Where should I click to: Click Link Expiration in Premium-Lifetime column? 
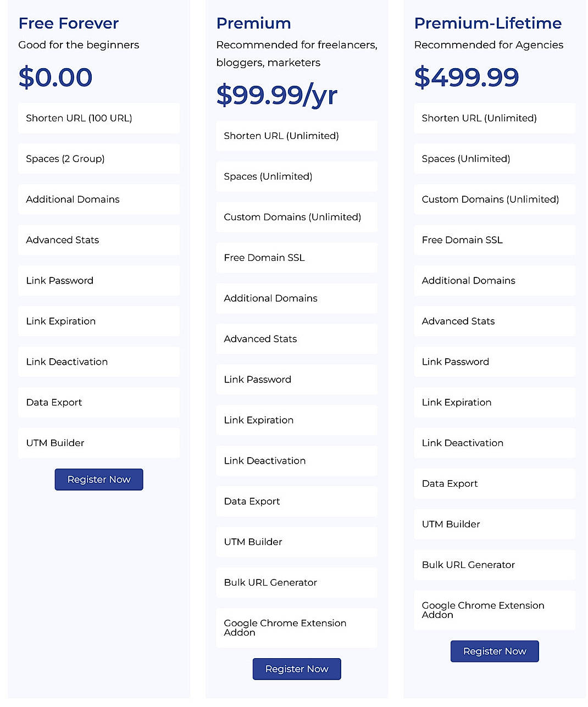494,402
